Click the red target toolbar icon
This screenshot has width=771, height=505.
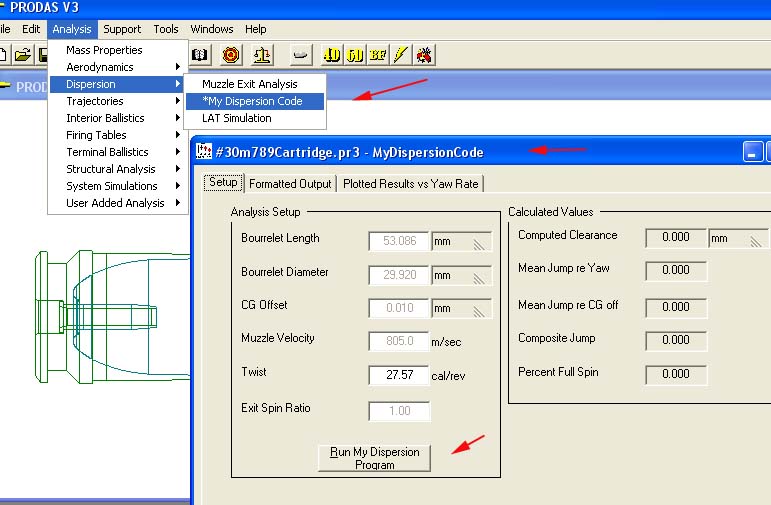coord(231,55)
